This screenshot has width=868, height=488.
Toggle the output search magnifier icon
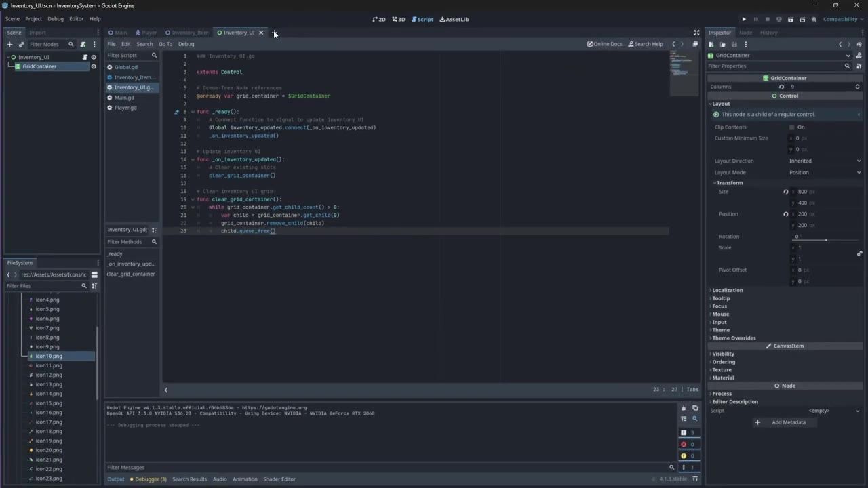pyautogui.click(x=695, y=419)
